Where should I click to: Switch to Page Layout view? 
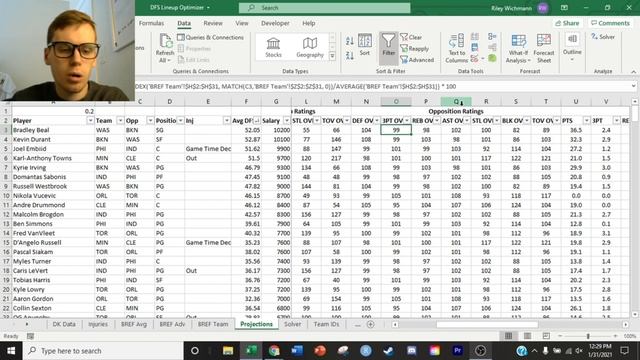tap(527, 336)
